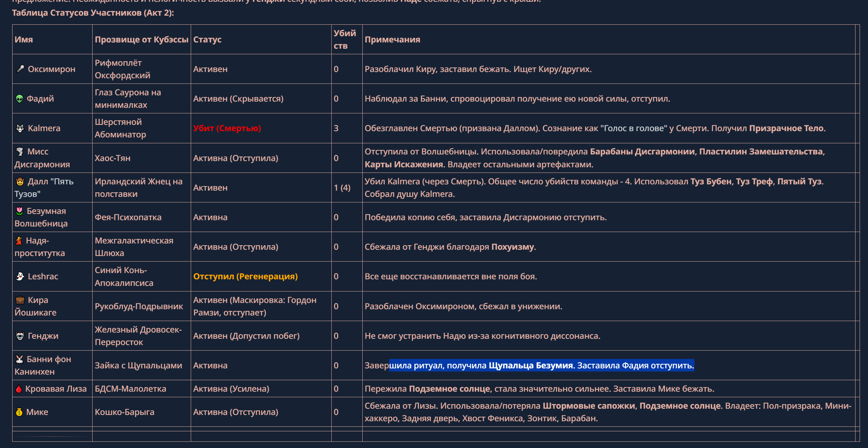Click the bold text Барабаны Дисгармонии
The height and width of the screenshot is (448, 868).
642,151
